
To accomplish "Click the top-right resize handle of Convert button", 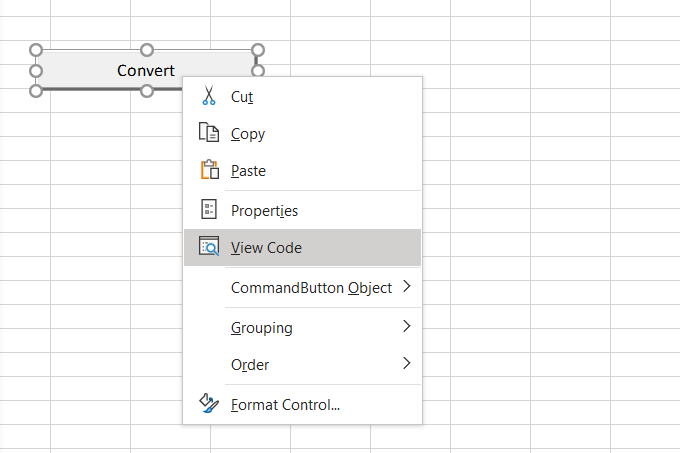I will tap(257, 49).
